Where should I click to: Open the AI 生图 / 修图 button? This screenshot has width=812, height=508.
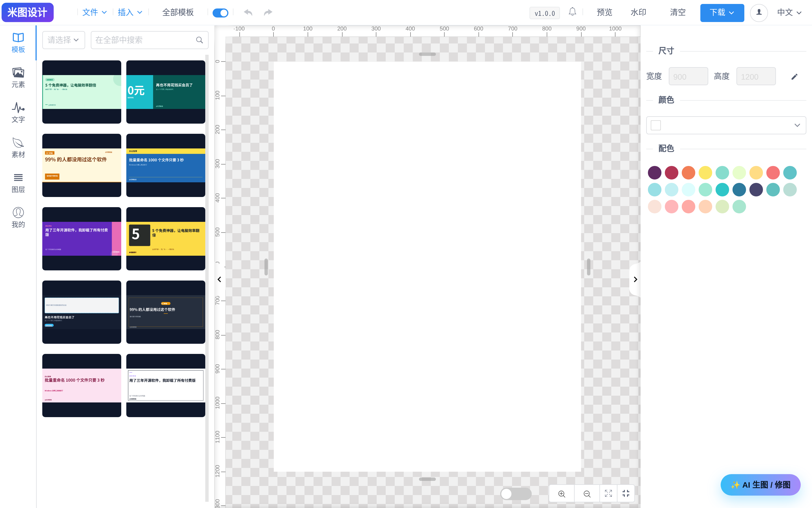tap(760, 485)
